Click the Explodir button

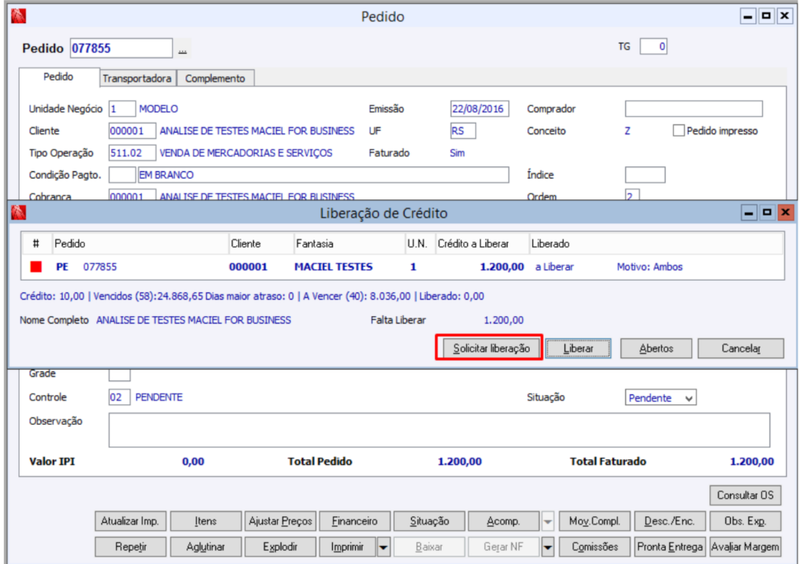[280, 547]
